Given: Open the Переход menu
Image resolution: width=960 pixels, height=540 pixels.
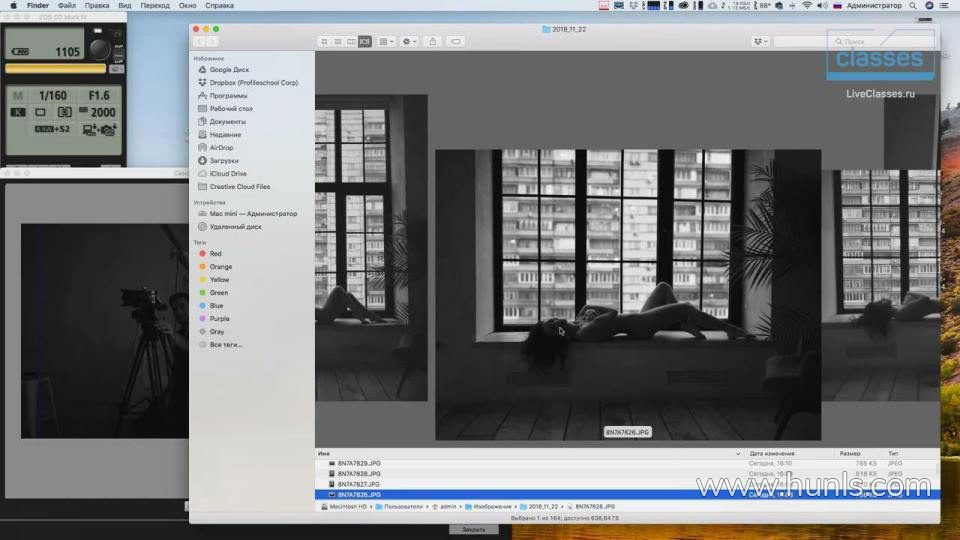Looking at the screenshot, I should pos(155,6).
